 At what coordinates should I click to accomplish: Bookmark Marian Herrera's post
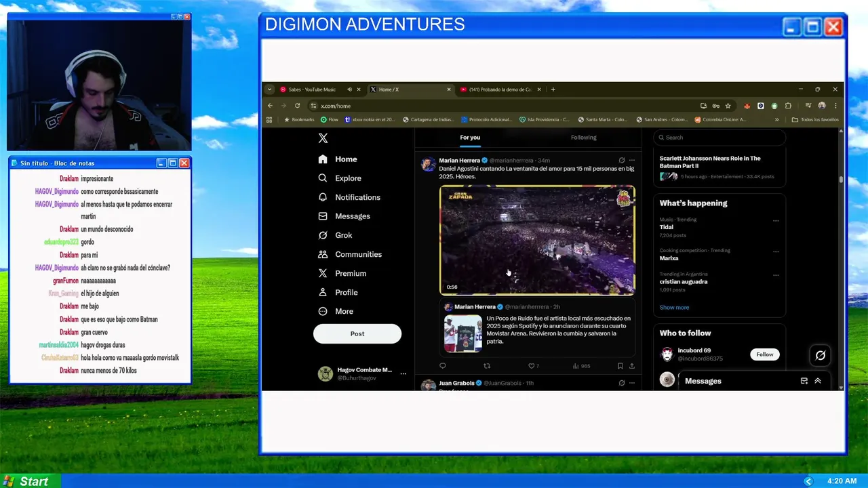[620, 366]
